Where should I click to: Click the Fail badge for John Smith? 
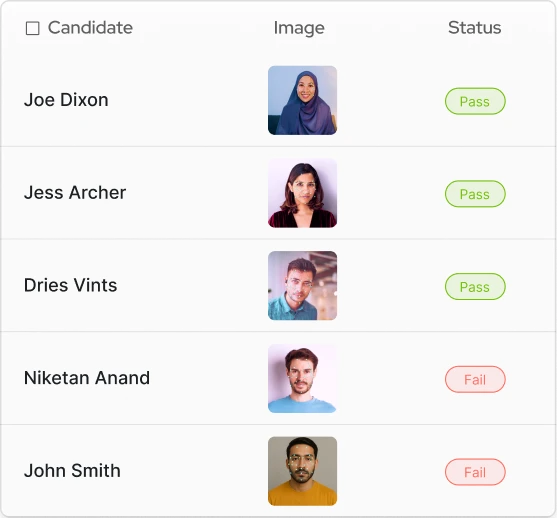pyautogui.click(x=475, y=472)
